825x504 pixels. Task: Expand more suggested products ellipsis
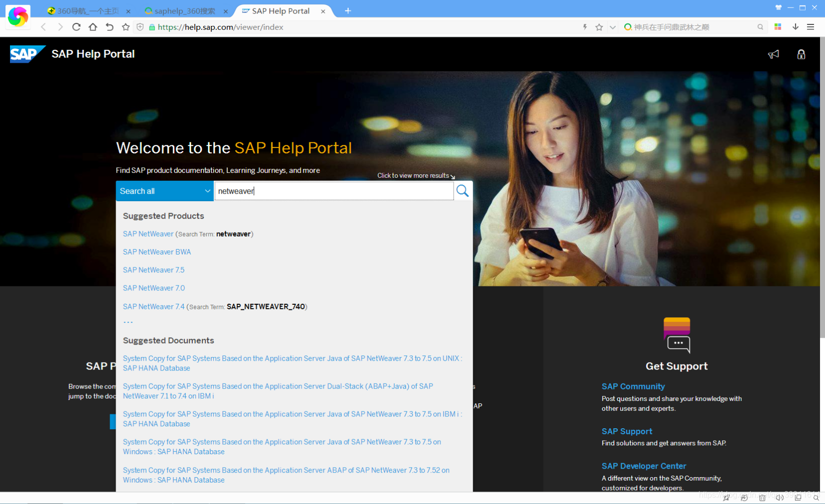[128, 322]
